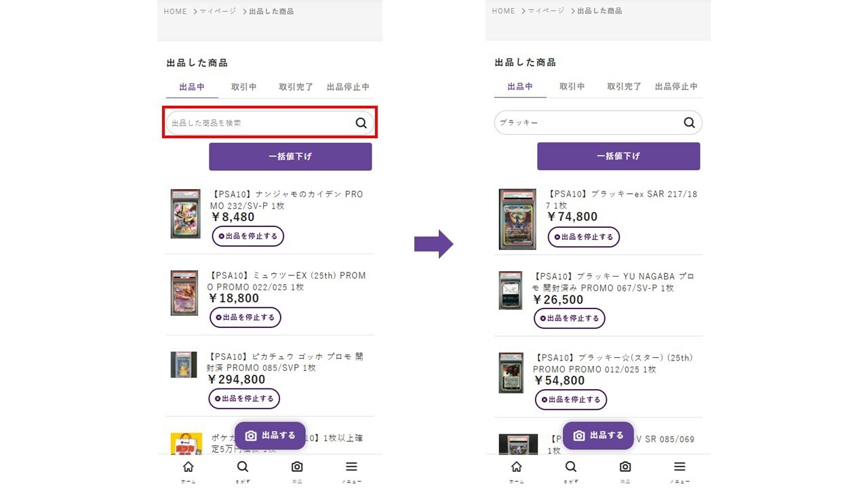Open the hamburger menu in the left bottom bar
The image size is (868, 488).
(x=351, y=467)
